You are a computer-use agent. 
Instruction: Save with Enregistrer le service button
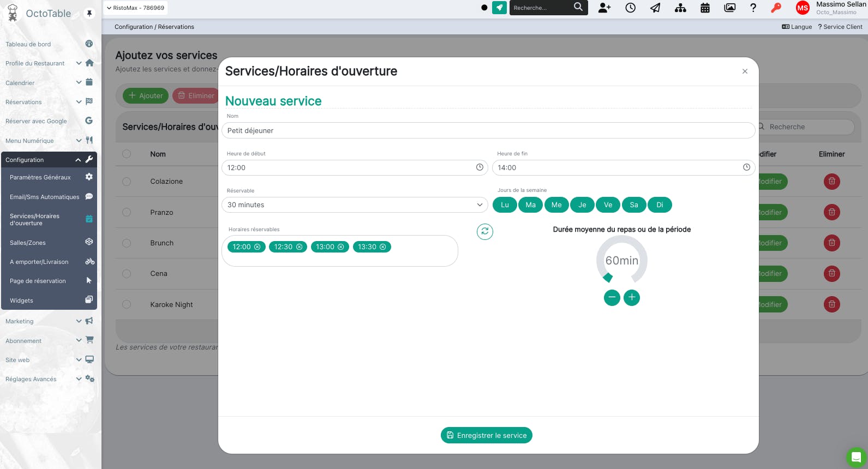click(x=487, y=435)
